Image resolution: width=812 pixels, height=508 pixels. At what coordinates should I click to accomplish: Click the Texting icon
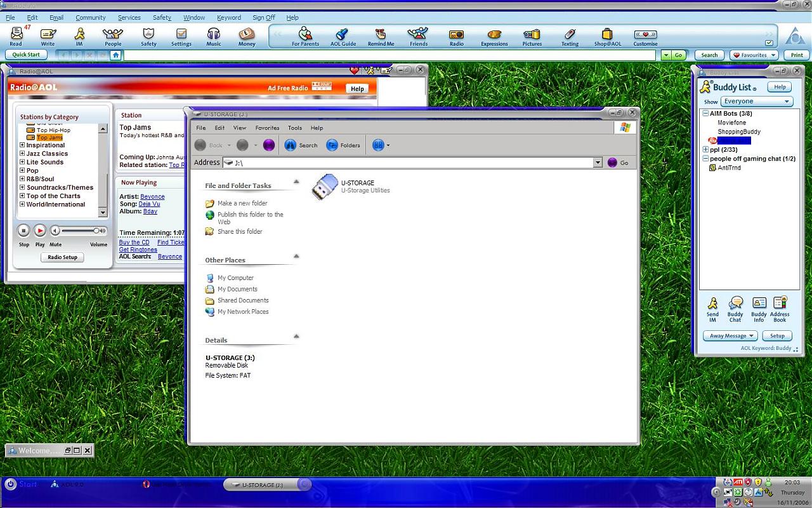570,36
